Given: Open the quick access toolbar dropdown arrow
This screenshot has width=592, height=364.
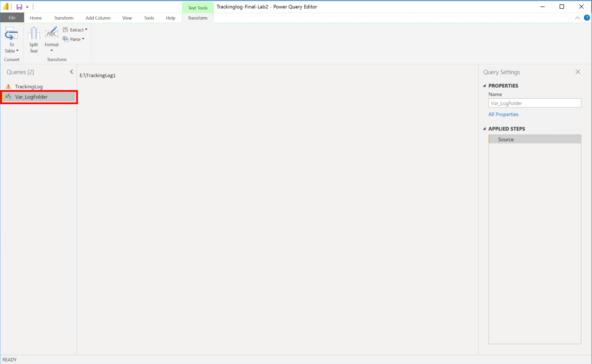Looking at the screenshot, I should pos(27,7).
